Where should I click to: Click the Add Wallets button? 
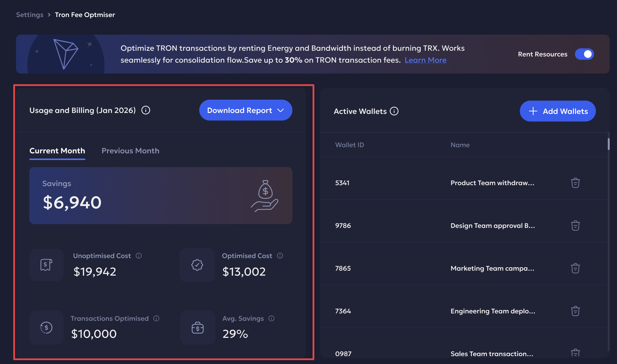[557, 111]
